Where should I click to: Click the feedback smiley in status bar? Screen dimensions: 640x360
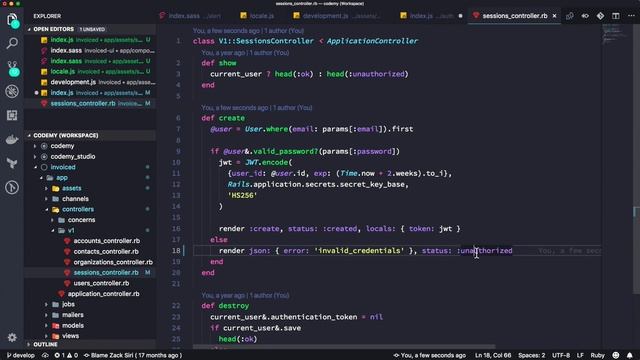pyautogui.click(x=616, y=356)
